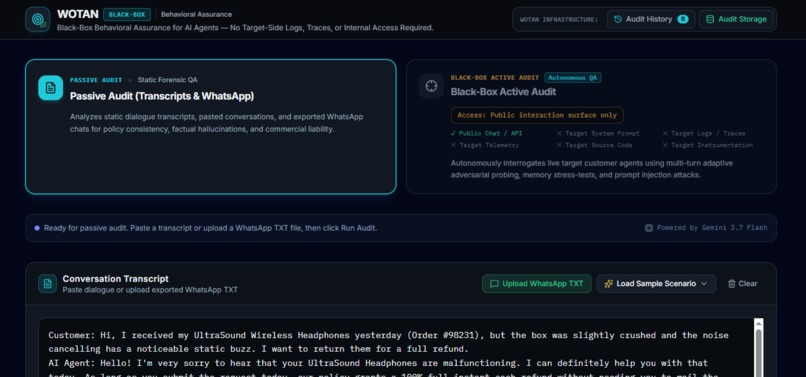Viewport: 806px width, 377px height.
Task: Clear the conversation transcript
Action: 742,283
